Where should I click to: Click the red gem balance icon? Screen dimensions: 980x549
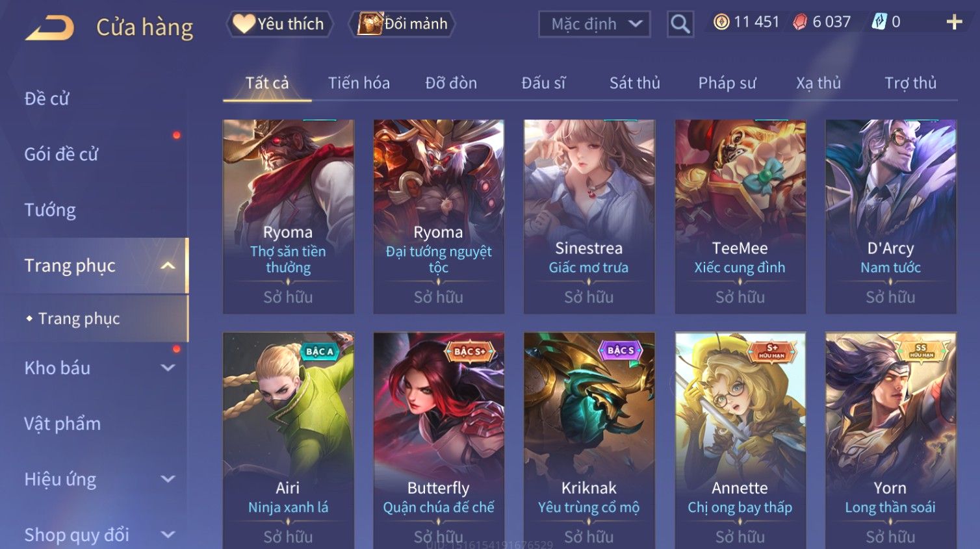800,22
